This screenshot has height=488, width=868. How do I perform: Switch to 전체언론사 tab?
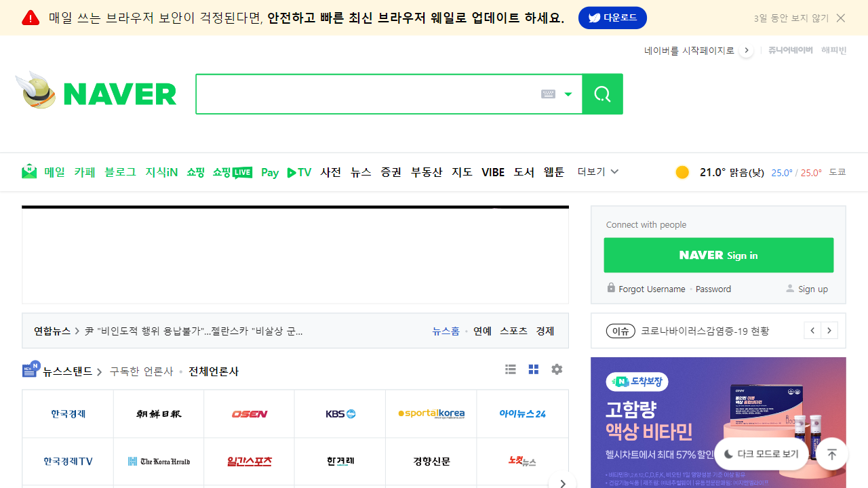(x=214, y=371)
